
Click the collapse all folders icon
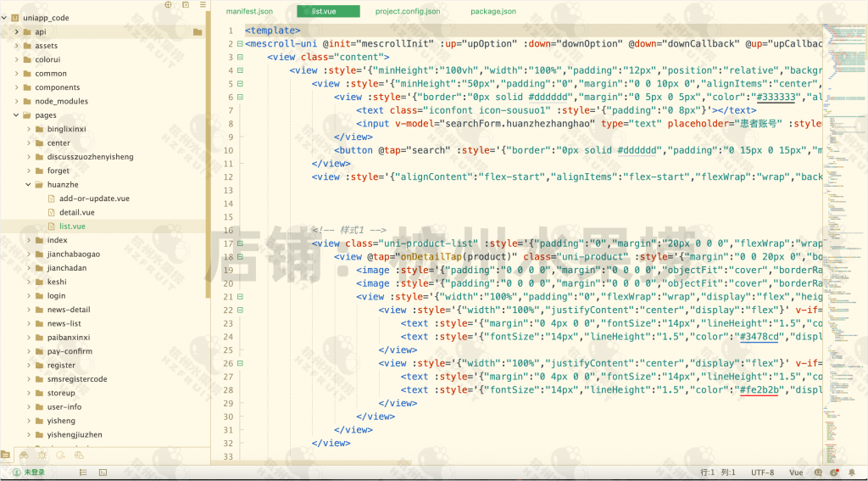pyautogui.click(x=186, y=5)
